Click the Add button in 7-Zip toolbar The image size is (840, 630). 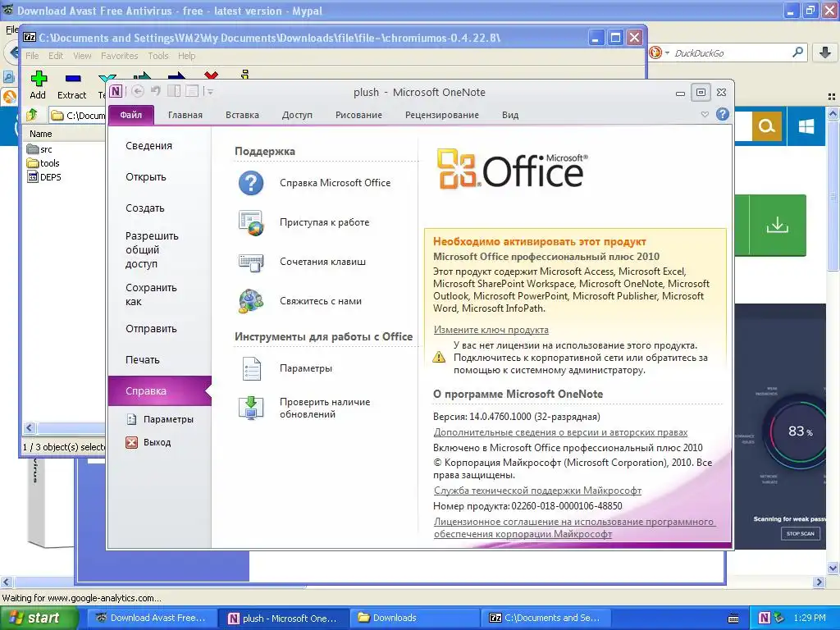38,85
